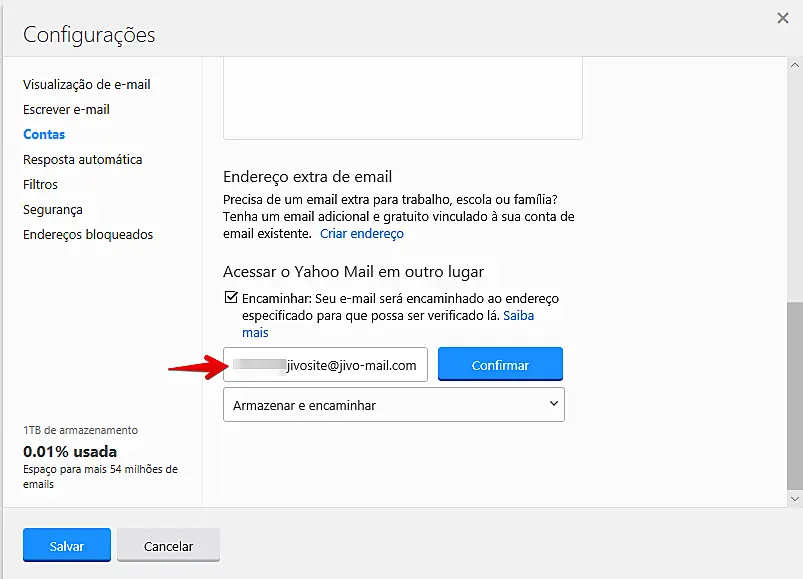Click the Salvar button
The height and width of the screenshot is (579, 803).
coord(67,546)
